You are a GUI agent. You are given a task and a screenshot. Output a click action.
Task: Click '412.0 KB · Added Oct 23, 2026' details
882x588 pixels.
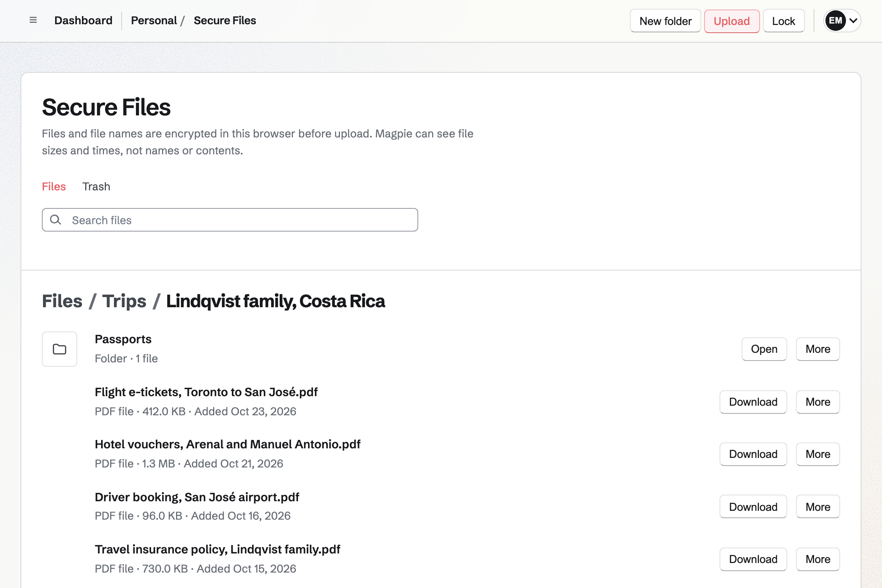point(219,411)
